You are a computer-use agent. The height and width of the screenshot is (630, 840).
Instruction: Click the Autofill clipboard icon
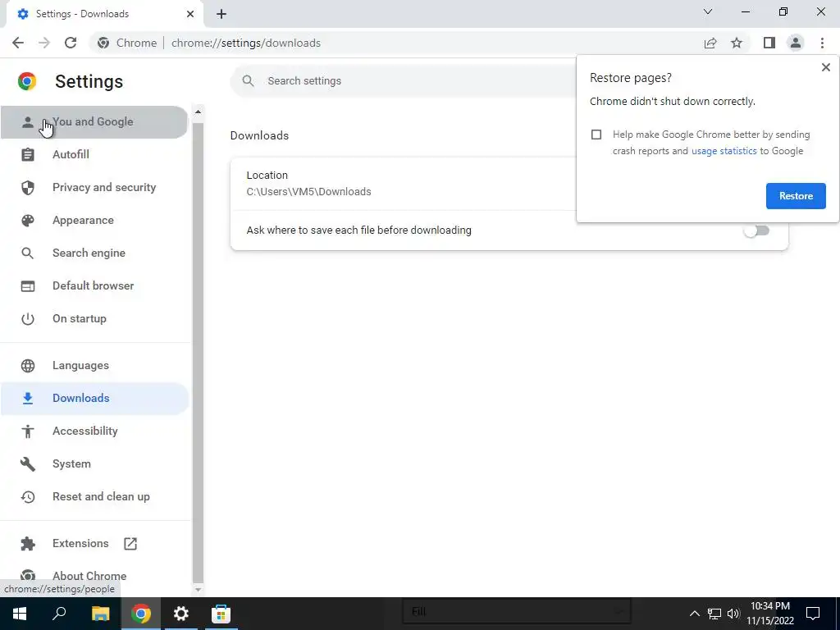tap(27, 155)
